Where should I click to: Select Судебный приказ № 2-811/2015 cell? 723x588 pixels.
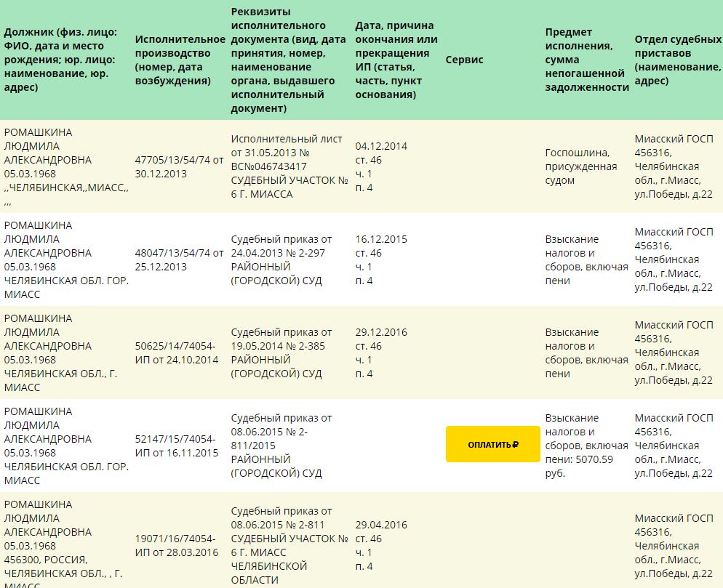281,446
